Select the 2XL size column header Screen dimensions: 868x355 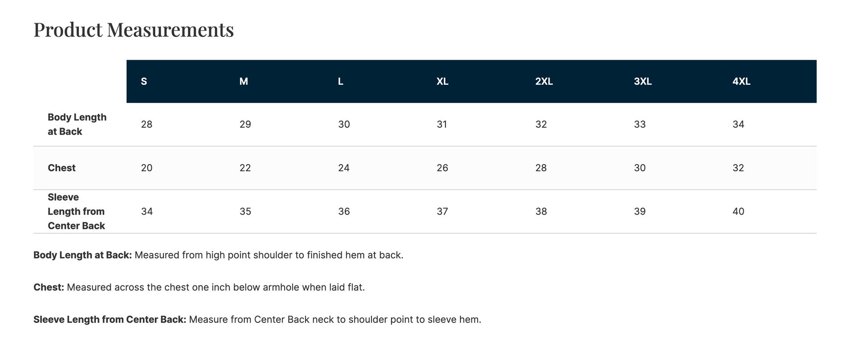click(x=544, y=82)
